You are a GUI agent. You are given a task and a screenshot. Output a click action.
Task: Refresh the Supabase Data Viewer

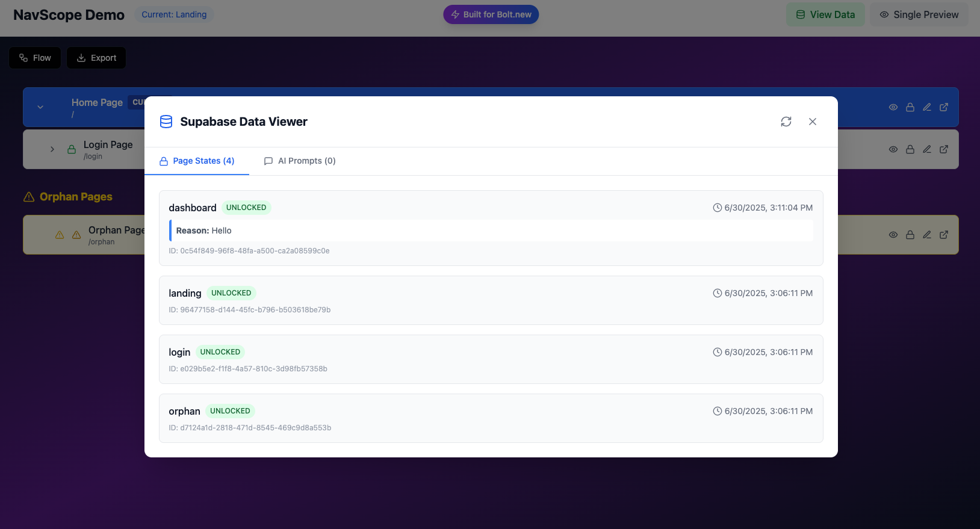point(786,122)
